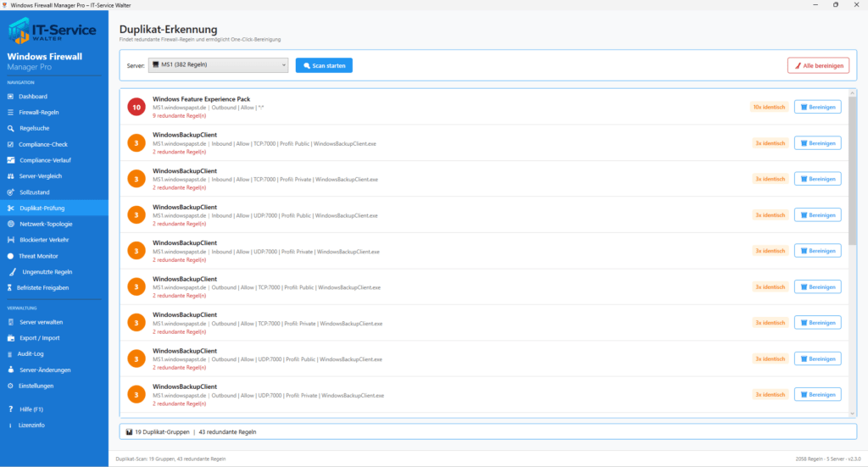Click the Netzwerk-Topologie globe icon
The height and width of the screenshot is (467, 868).
[10, 224]
